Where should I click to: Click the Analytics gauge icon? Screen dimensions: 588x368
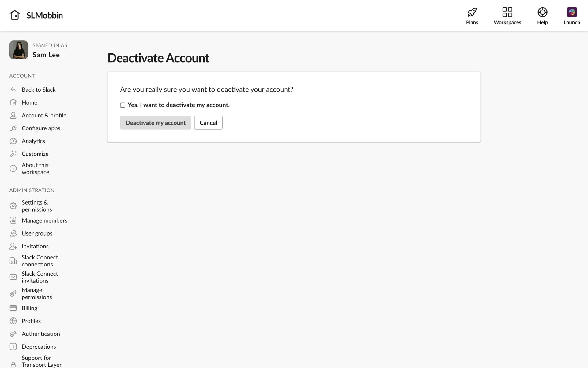13,141
